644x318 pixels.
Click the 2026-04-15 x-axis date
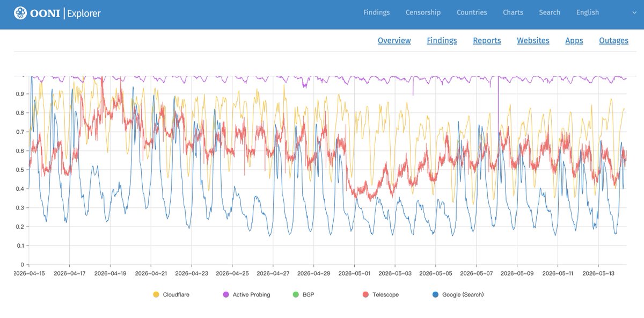point(28,273)
